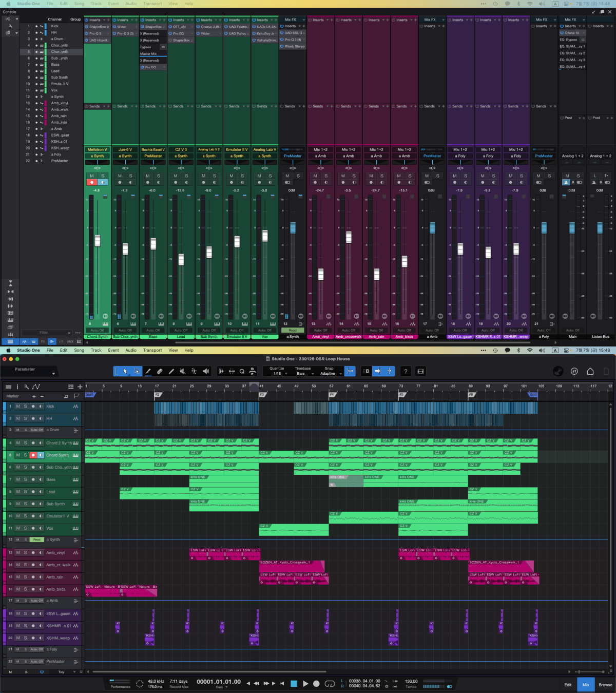Viewport: 616px width, 693px height.
Task: Toggle Snap to grid button
Action: coord(351,371)
